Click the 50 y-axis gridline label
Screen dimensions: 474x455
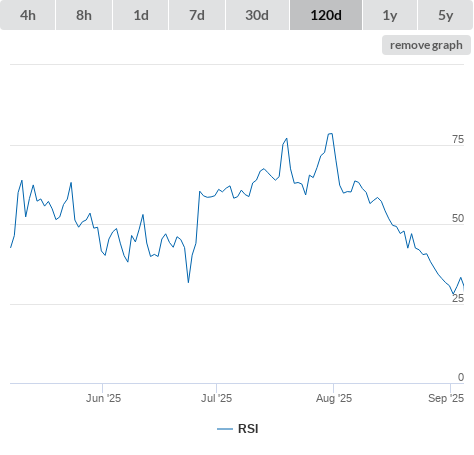[x=458, y=218]
